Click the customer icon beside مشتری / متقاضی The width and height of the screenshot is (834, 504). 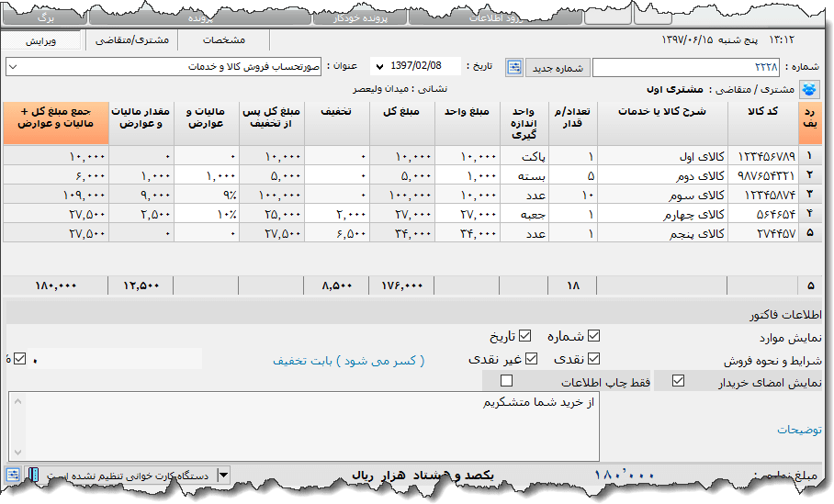point(808,90)
